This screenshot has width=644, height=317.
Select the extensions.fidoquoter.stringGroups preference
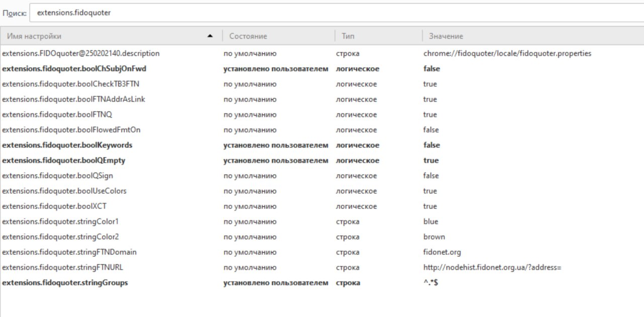[65, 283]
